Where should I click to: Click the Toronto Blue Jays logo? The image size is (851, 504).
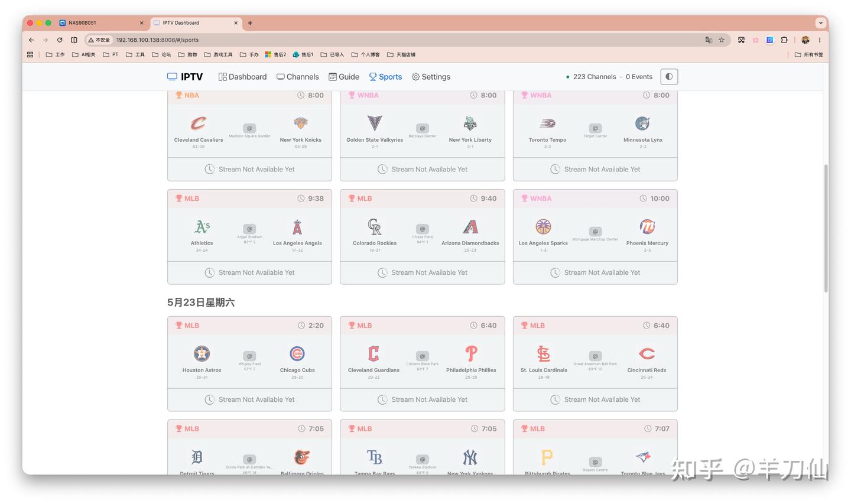click(x=643, y=457)
